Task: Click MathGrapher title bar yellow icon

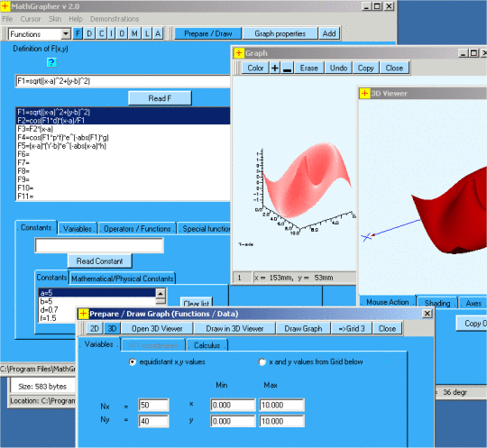Action: [5, 6]
